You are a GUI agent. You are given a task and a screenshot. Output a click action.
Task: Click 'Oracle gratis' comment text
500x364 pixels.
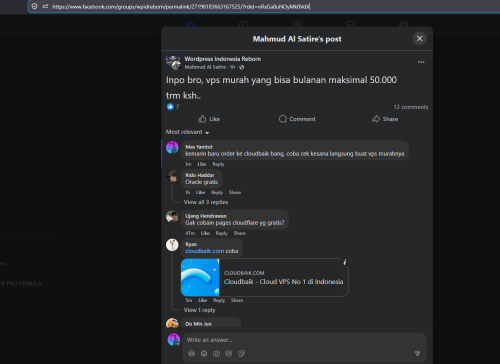point(201,182)
